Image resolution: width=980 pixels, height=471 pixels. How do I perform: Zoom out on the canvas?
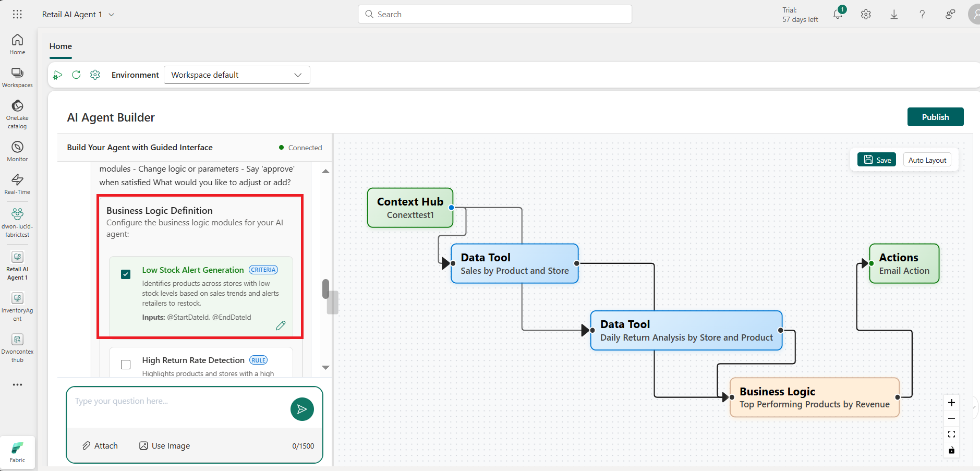951,418
